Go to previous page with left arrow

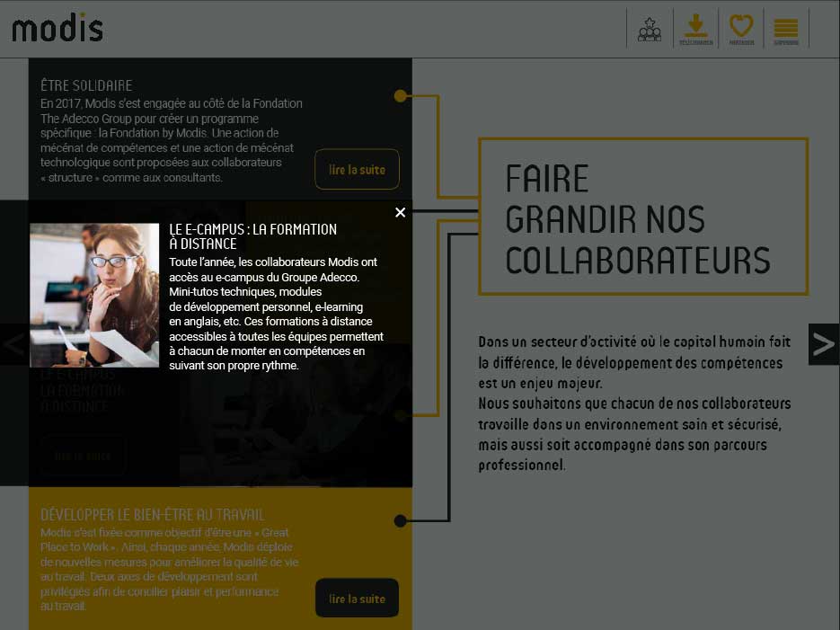pyautogui.click(x=14, y=344)
